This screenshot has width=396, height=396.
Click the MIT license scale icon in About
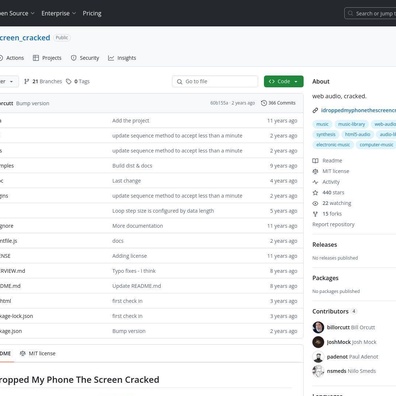pos(315,171)
